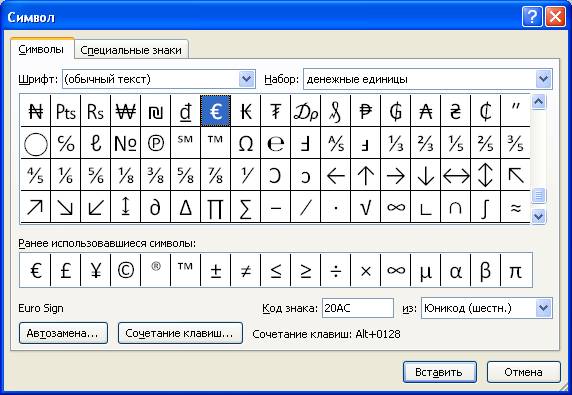Open the Автозамена dialog button
The width and height of the screenshot is (572, 395).
pyautogui.click(x=63, y=333)
